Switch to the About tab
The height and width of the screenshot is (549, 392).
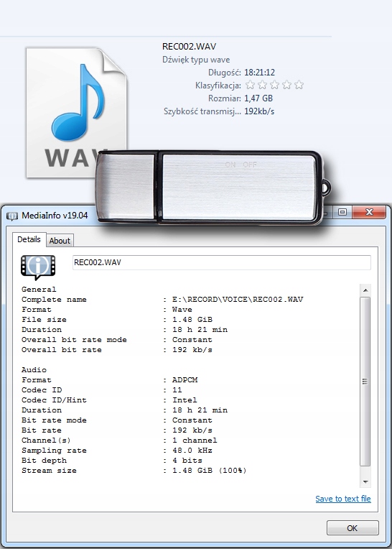pyautogui.click(x=60, y=241)
